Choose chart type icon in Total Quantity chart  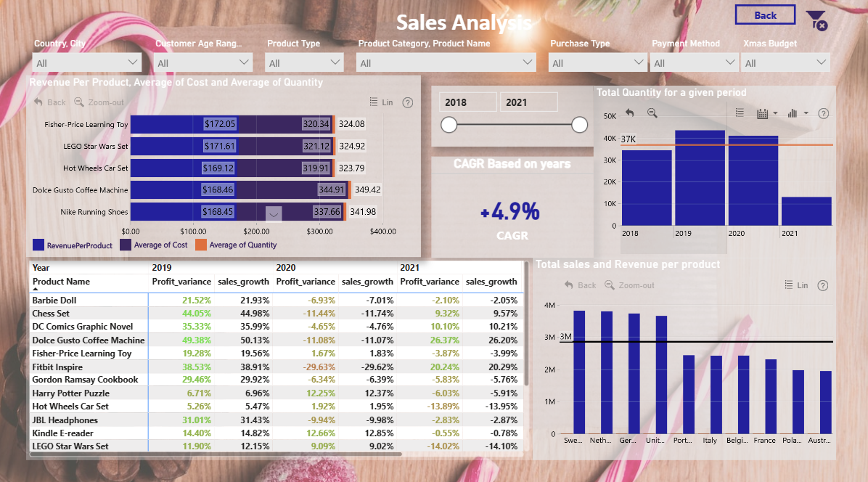(793, 113)
